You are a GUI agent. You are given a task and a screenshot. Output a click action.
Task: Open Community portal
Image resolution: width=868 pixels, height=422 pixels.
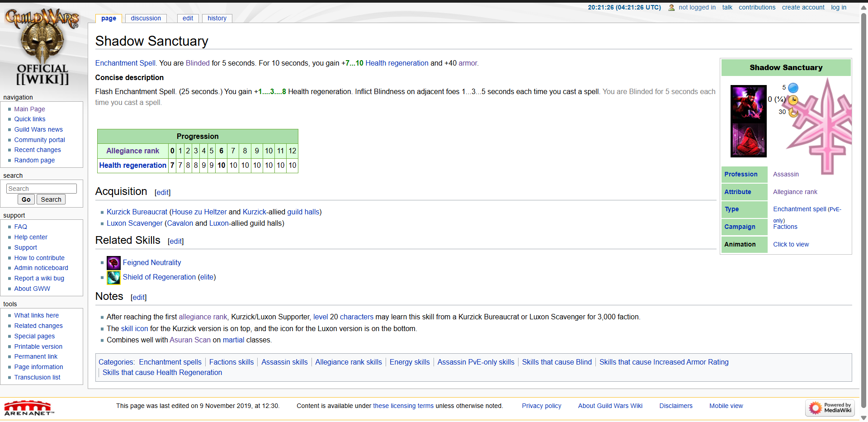(40, 140)
